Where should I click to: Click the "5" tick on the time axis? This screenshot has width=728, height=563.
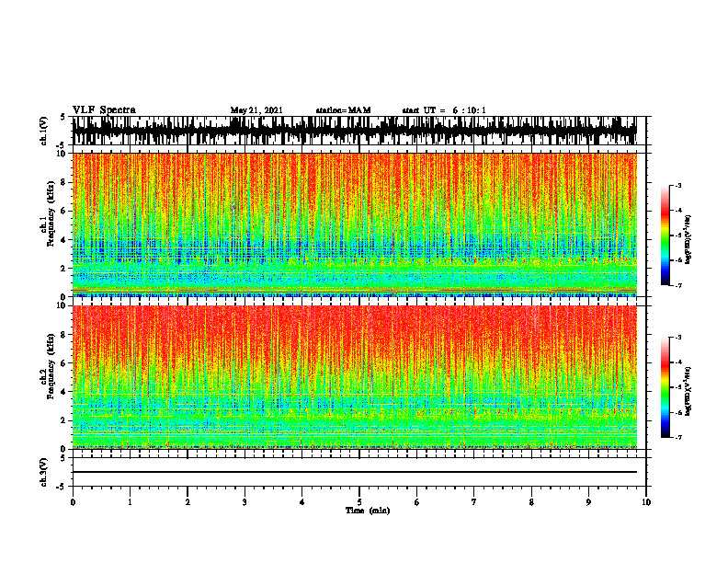359,502
